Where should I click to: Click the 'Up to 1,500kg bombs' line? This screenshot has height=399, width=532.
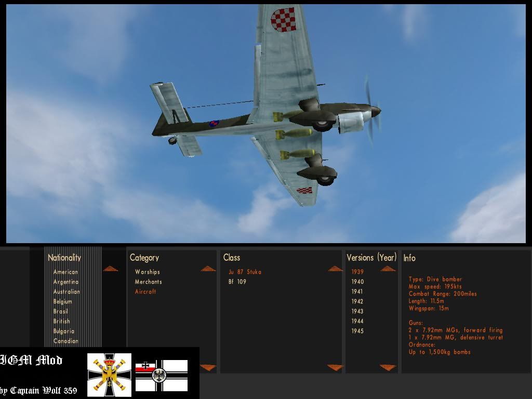click(440, 352)
